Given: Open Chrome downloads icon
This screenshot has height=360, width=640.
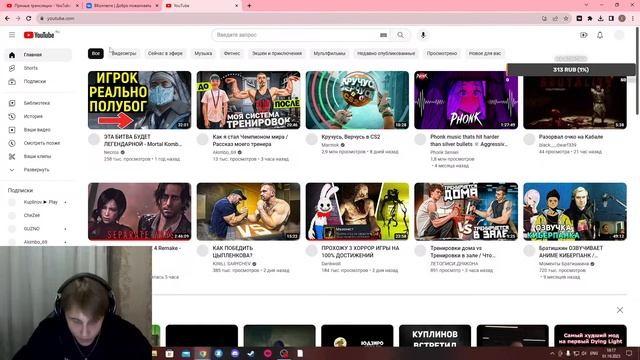Looking at the screenshot, I should [600, 18].
